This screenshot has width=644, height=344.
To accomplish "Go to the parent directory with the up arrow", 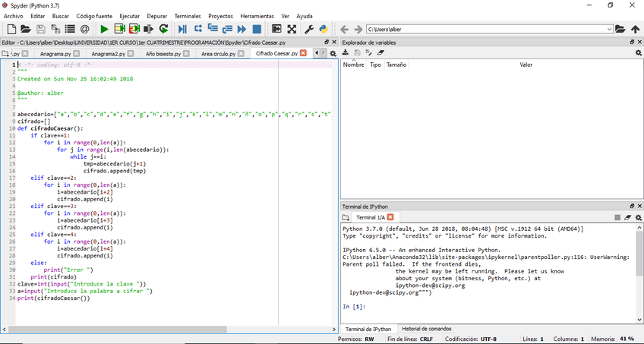I will coord(636,30).
